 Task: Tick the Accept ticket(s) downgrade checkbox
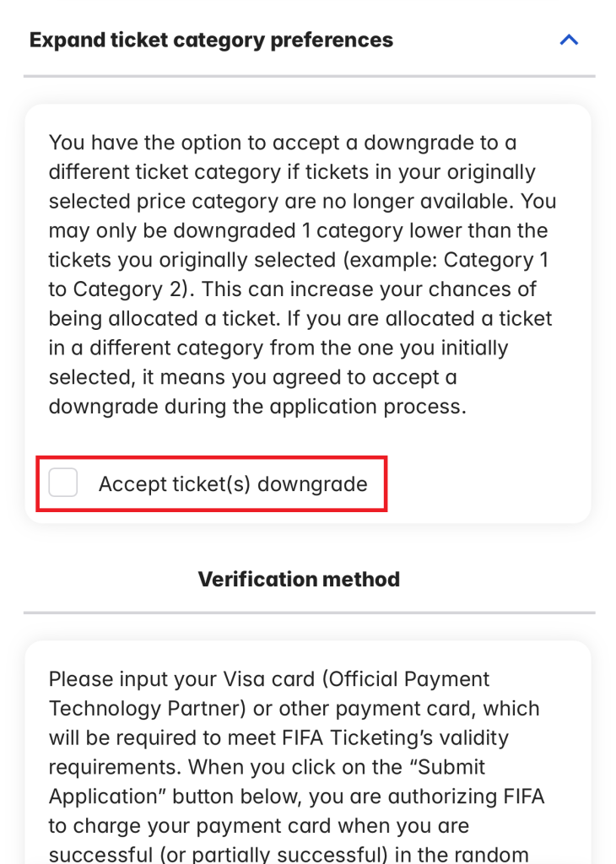coord(63,483)
